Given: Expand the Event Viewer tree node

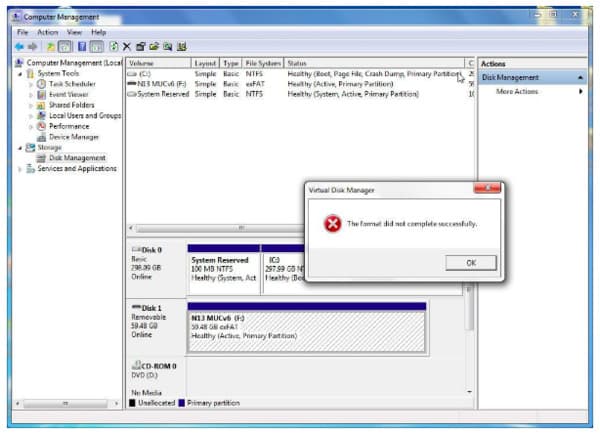Looking at the screenshot, I should pyautogui.click(x=31, y=95).
